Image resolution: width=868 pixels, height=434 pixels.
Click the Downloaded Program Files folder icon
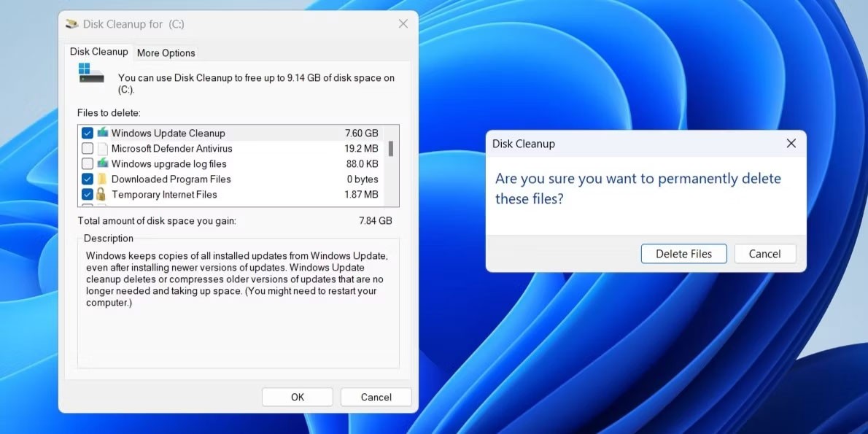(102, 179)
